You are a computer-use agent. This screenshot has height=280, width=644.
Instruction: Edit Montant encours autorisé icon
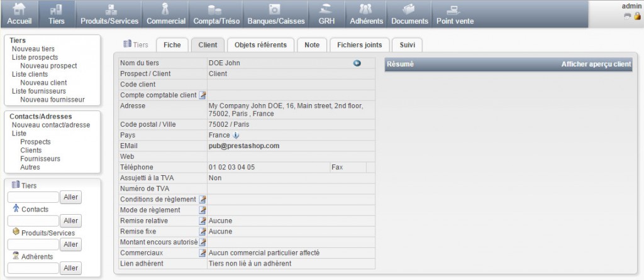pos(202,242)
